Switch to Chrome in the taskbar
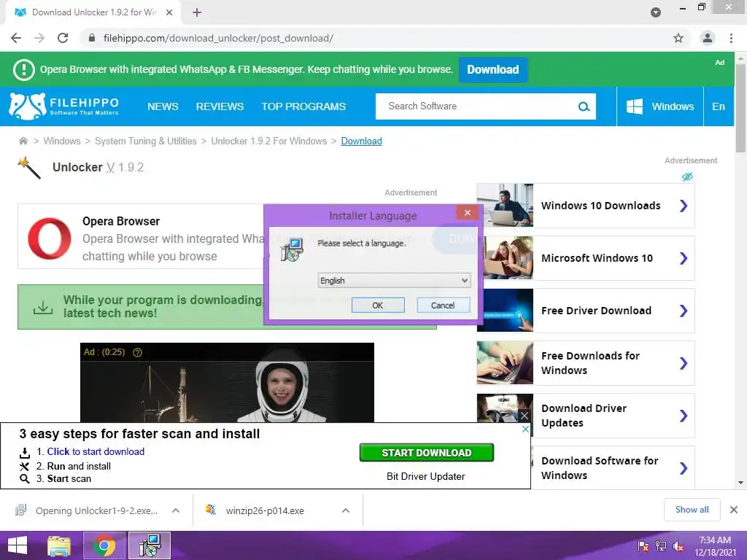 point(104,545)
